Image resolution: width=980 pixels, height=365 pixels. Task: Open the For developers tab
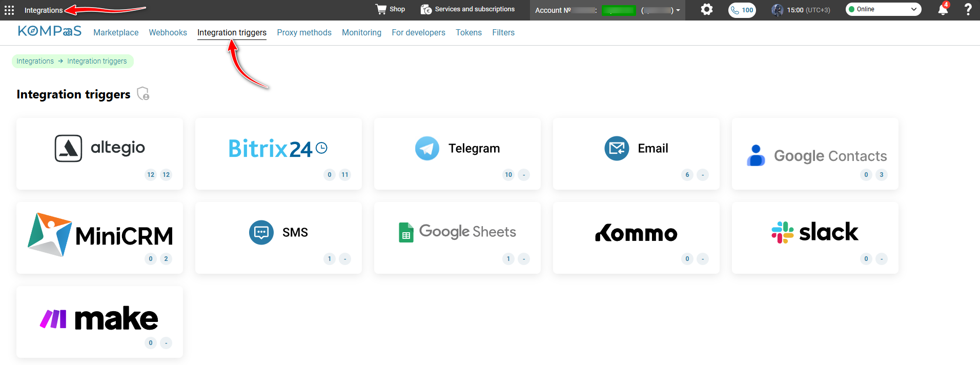418,32
